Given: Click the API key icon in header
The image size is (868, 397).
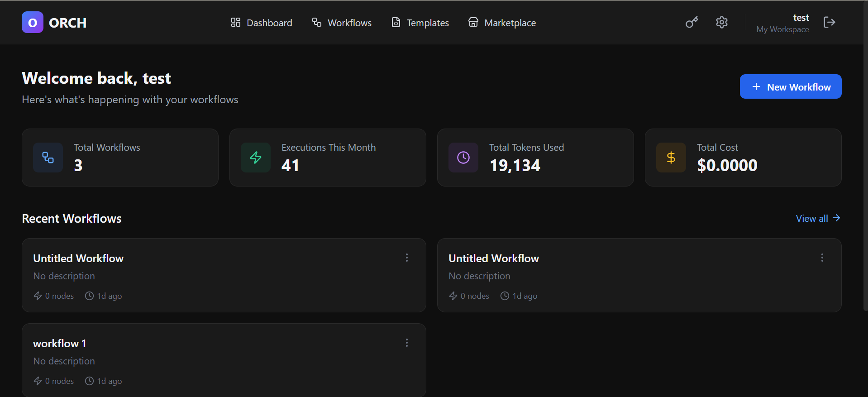Looking at the screenshot, I should click(692, 22).
